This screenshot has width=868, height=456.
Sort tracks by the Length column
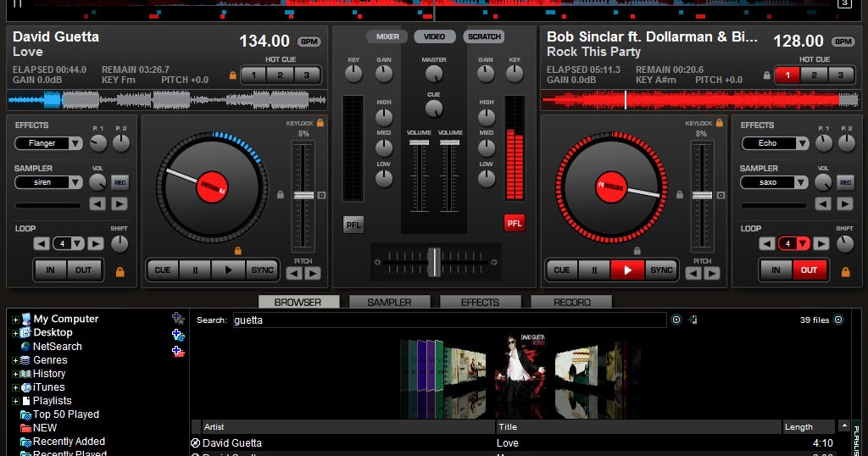pyautogui.click(x=808, y=427)
